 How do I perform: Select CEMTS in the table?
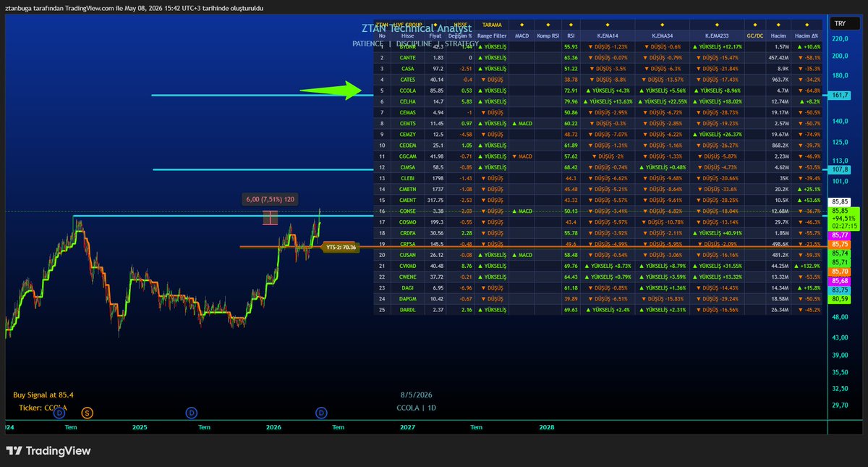pos(408,124)
